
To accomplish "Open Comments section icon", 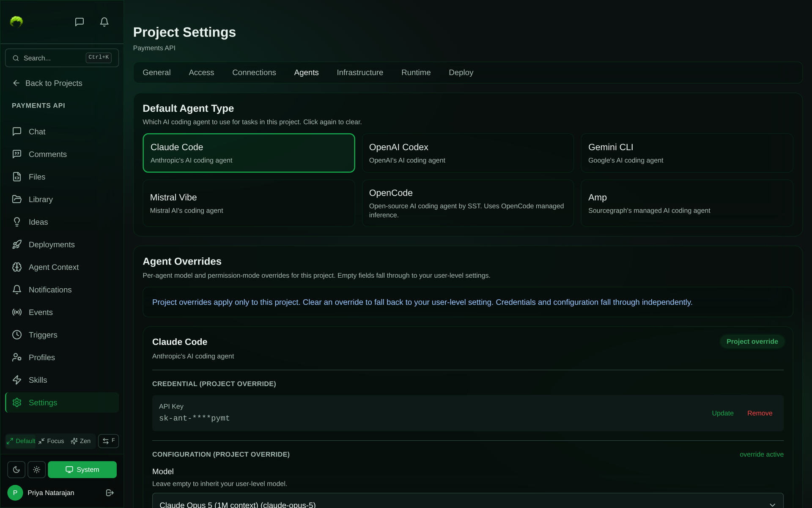I will click(x=17, y=154).
